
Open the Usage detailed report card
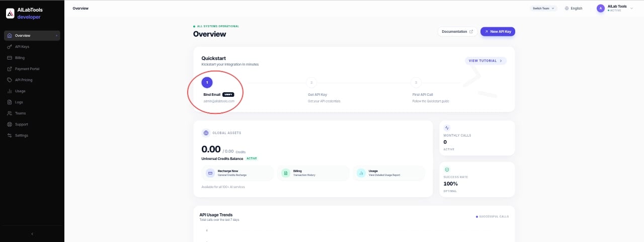pyautogui.click(x=388, y=173)
